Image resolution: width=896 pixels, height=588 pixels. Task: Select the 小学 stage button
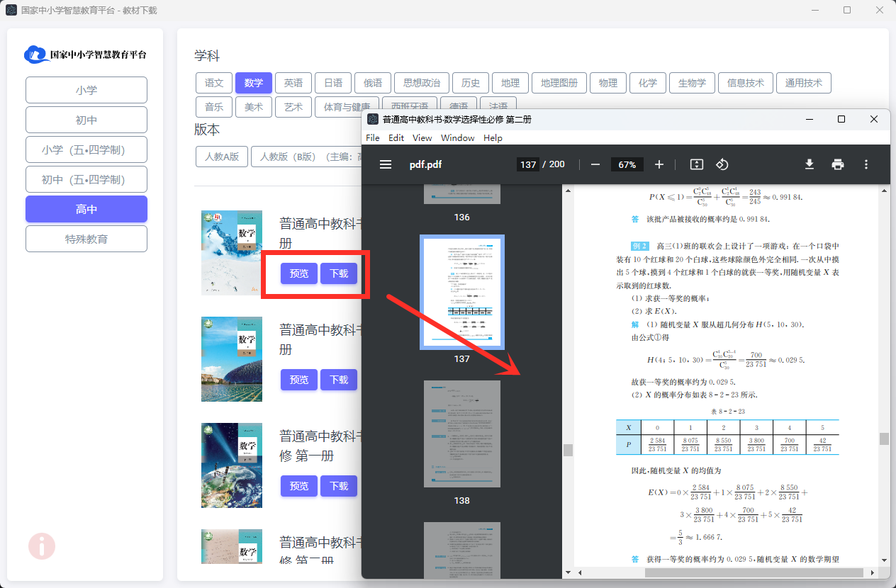tap(86, 90)
